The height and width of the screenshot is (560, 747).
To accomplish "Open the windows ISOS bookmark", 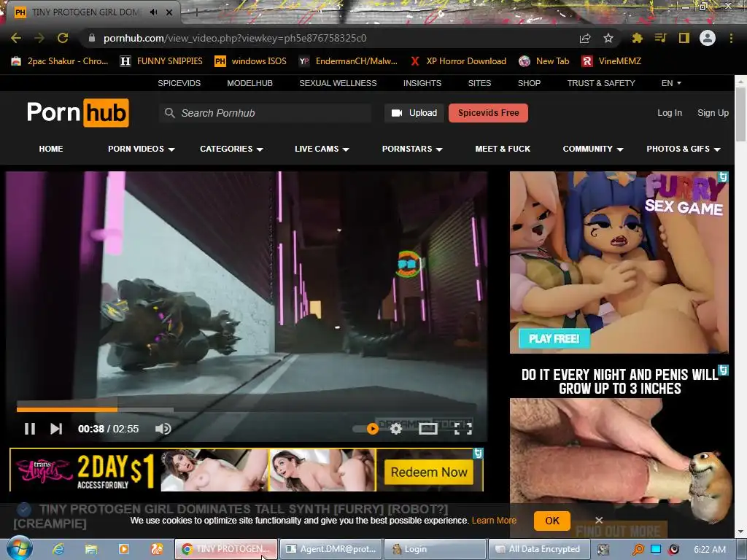I will coord(251,61).
